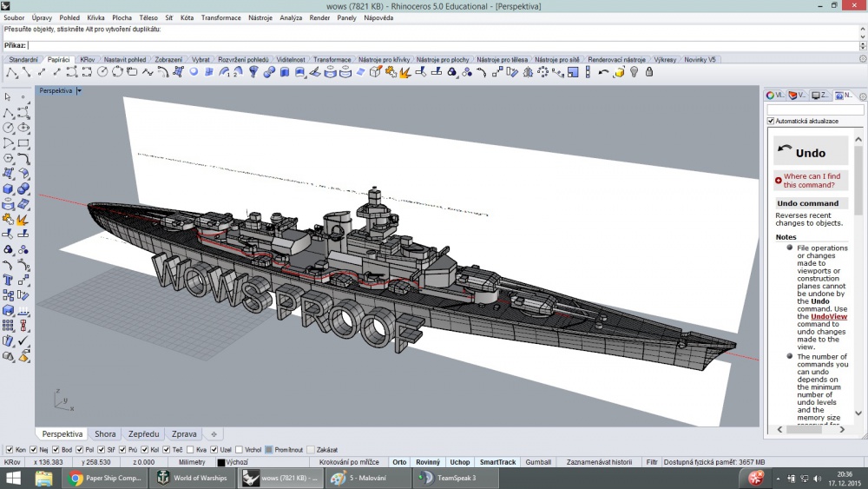Click the Undo arrow in top toolbar
This screenshot has width=868, height=489.
tap(603, 72)
